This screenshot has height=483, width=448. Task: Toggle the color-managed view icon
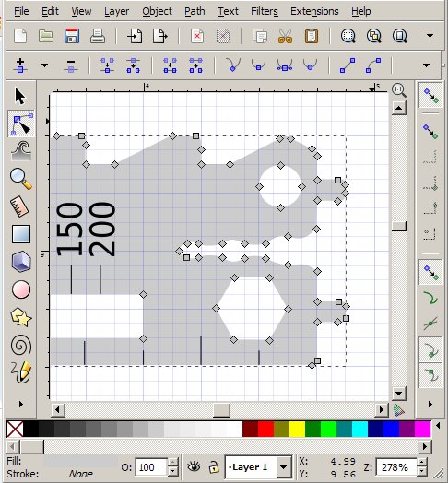tap(399, 410)
